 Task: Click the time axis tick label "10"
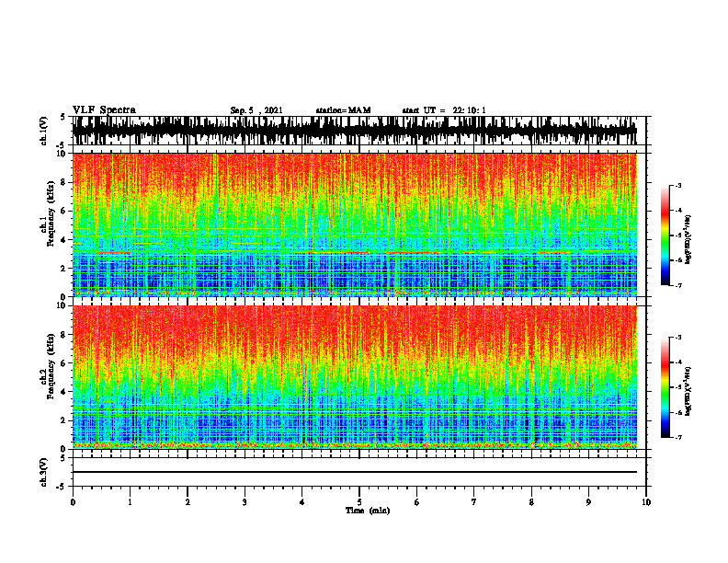646,502
